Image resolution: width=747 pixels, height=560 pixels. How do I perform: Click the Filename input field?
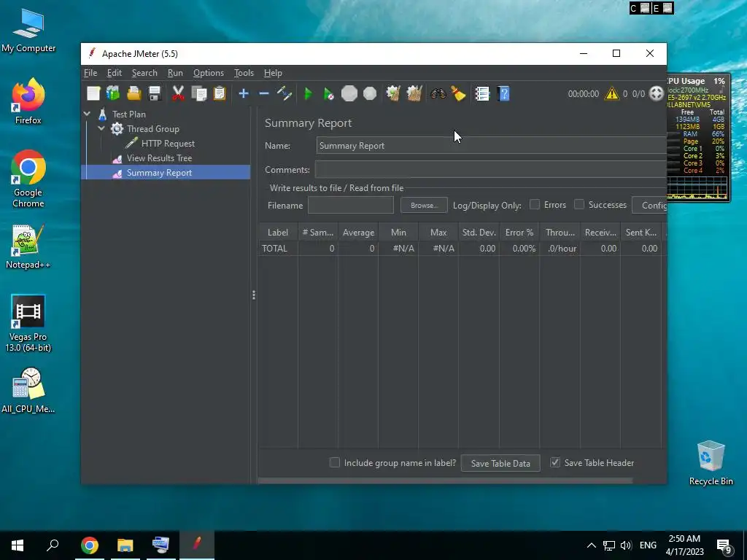pyautogui.click(x=351, y=205)
